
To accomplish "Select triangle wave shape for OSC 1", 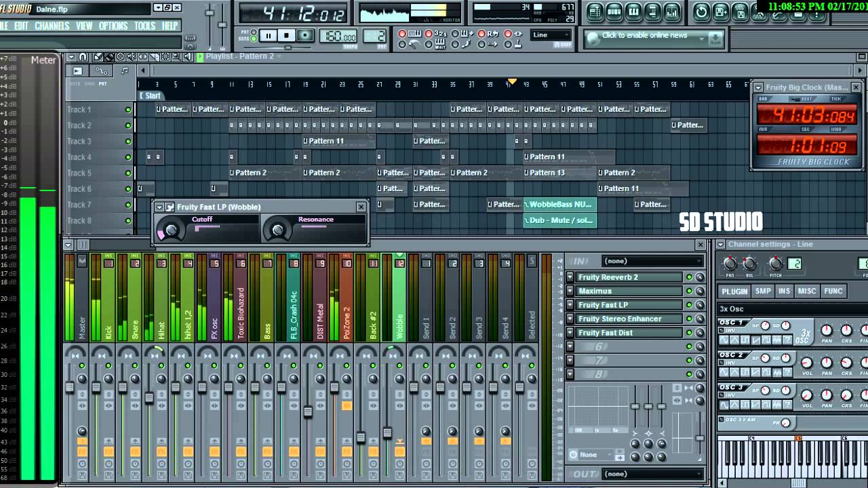I will click(x=734, y=340).
